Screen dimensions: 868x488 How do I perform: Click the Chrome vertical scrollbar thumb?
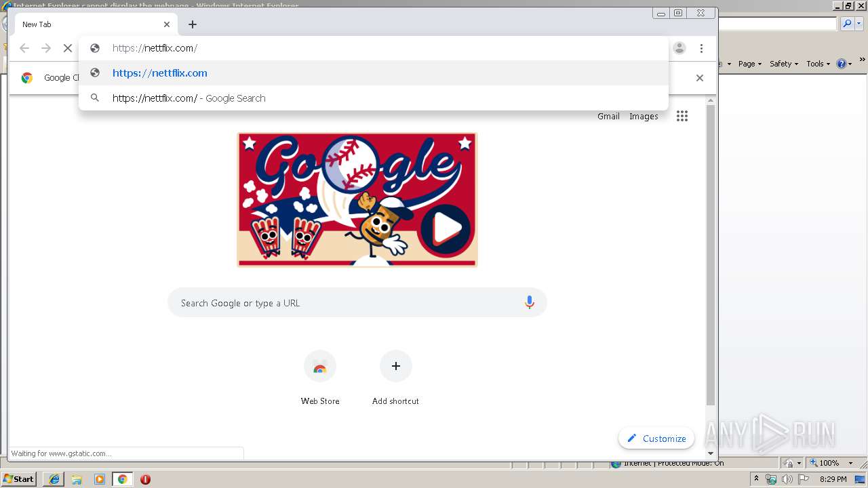tap(711, 255)
